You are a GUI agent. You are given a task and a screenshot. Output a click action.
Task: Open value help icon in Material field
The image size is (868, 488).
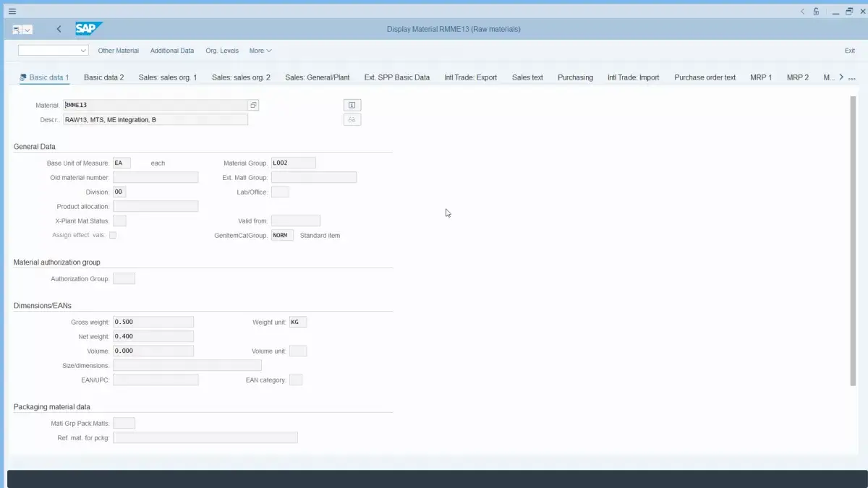(253, 105)
